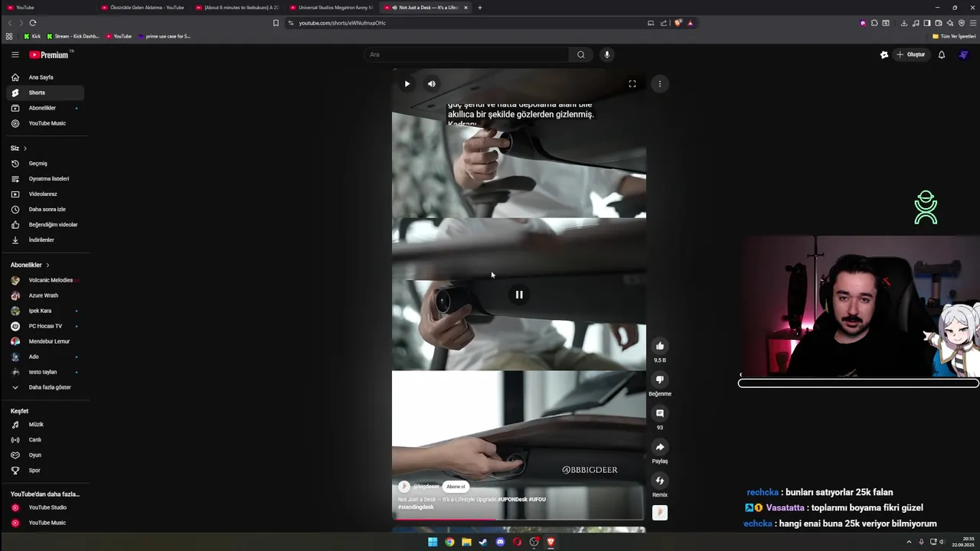Image resolution: width=980 pixels, height=551 pixels.
Task: Open Discord from taskbar
Action: coord(500,542)
